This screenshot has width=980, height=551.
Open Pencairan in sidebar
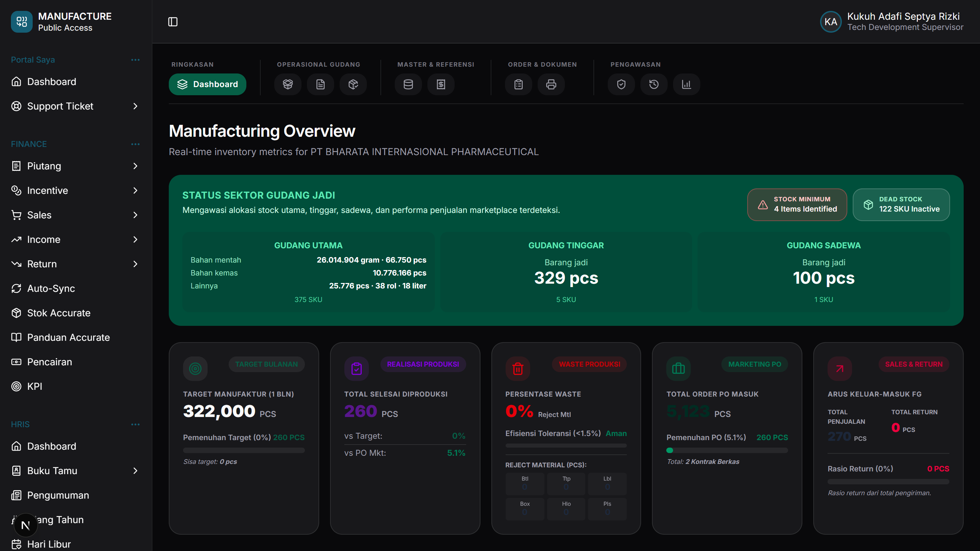tap(76, 362)
